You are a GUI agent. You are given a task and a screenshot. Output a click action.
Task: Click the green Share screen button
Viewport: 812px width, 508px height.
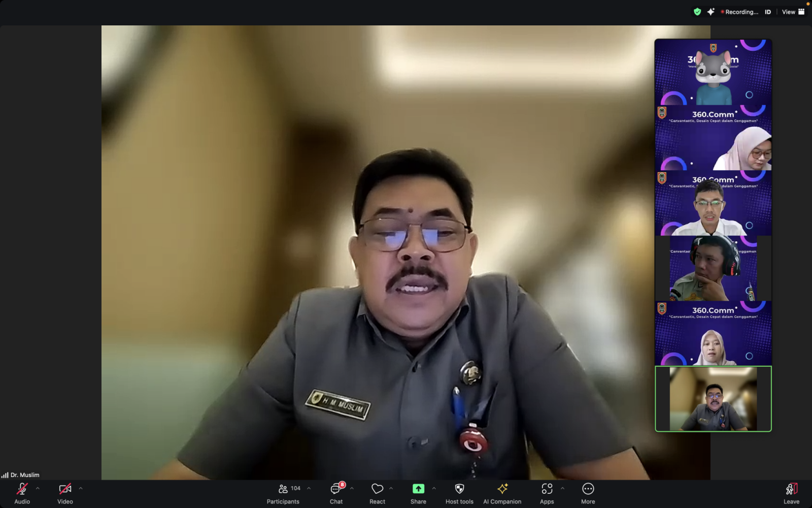point(418,493)
